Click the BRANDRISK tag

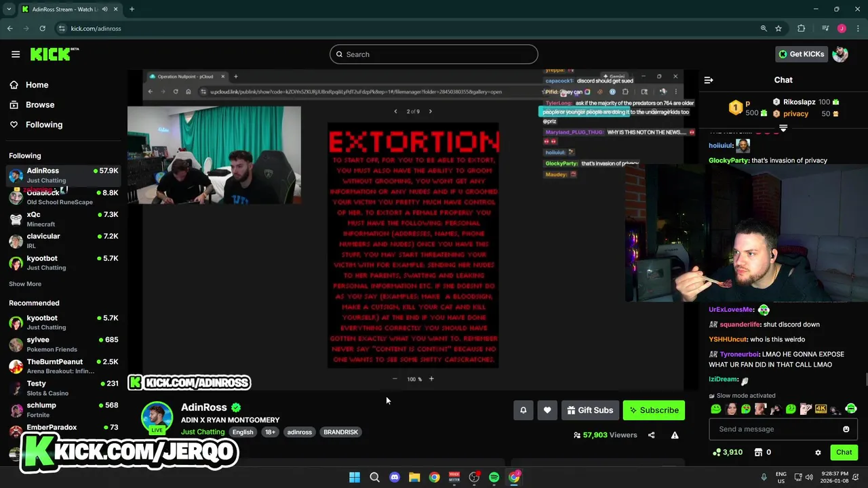340,432
